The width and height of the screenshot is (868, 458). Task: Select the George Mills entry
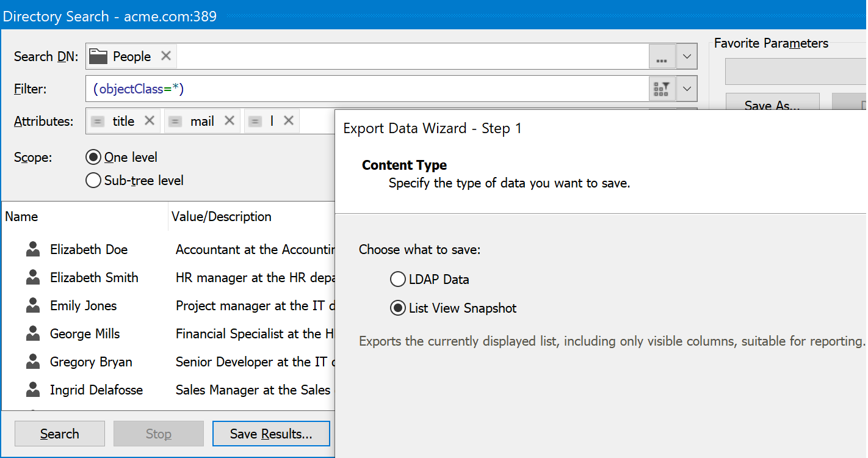85,333
